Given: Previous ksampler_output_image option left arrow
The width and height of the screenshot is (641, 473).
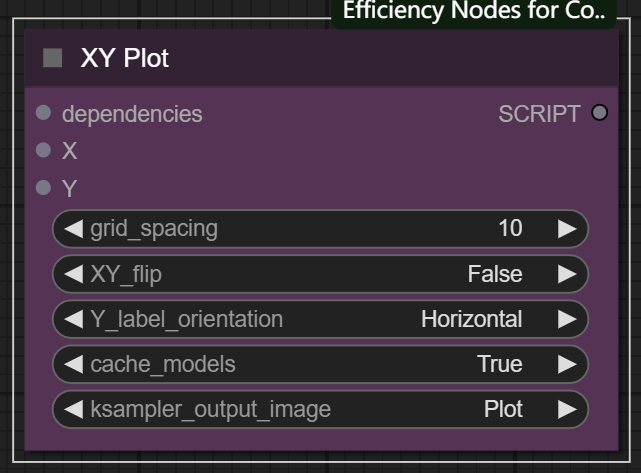Looking at the screenshot, I should click(x=73, y=409).
